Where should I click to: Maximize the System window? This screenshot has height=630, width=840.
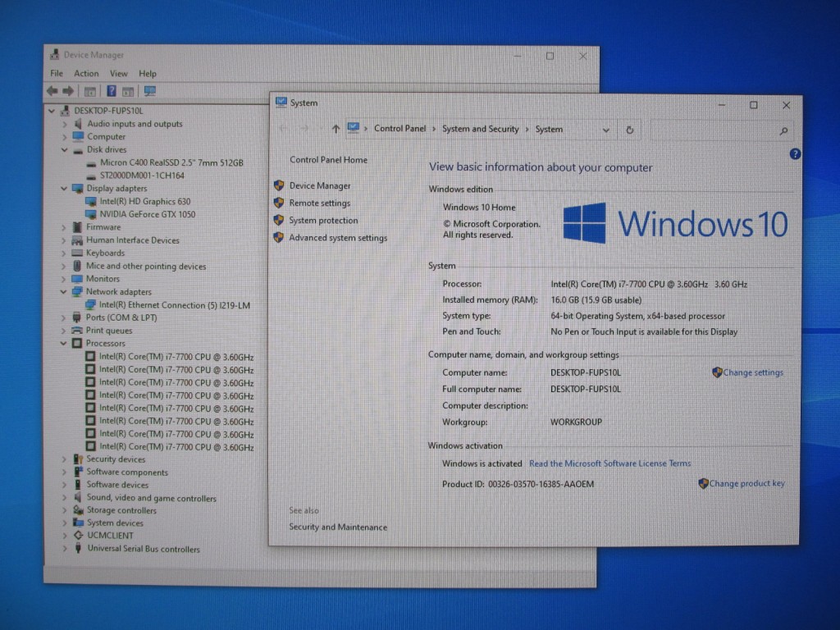tap(753, 105)
